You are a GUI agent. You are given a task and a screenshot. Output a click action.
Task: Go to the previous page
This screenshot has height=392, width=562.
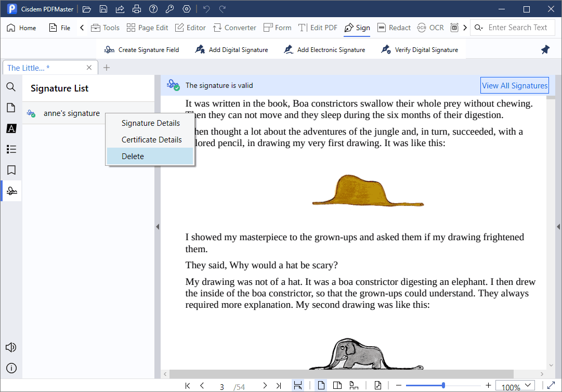point(202,386)
